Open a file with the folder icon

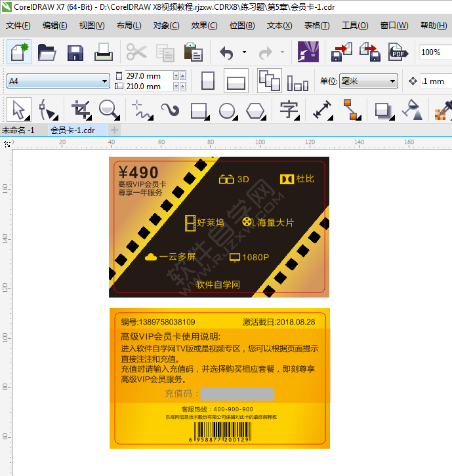click(46, 52)
